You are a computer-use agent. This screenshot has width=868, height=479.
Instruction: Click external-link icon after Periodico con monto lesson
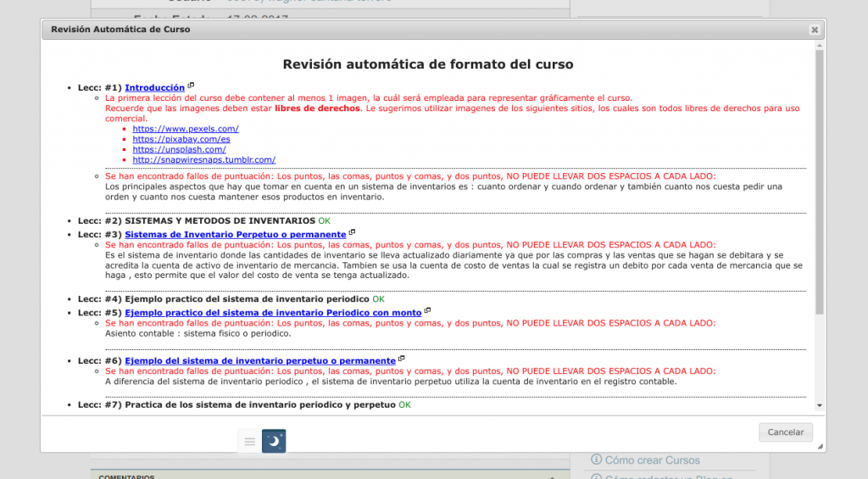tap(428, 310)
